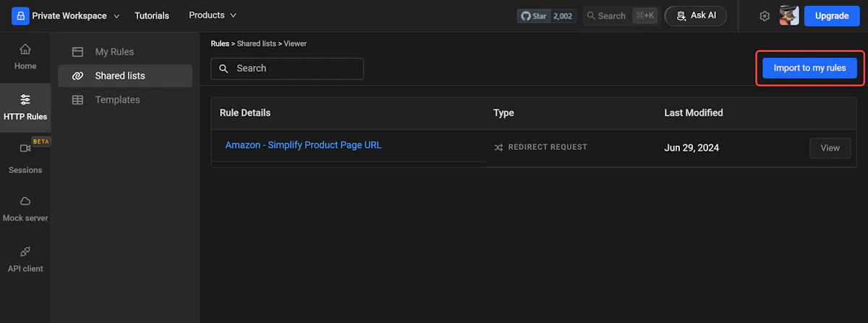This screenshot has width=868, height=323.
Task: Click the rules Search input field
Action: 287,69
